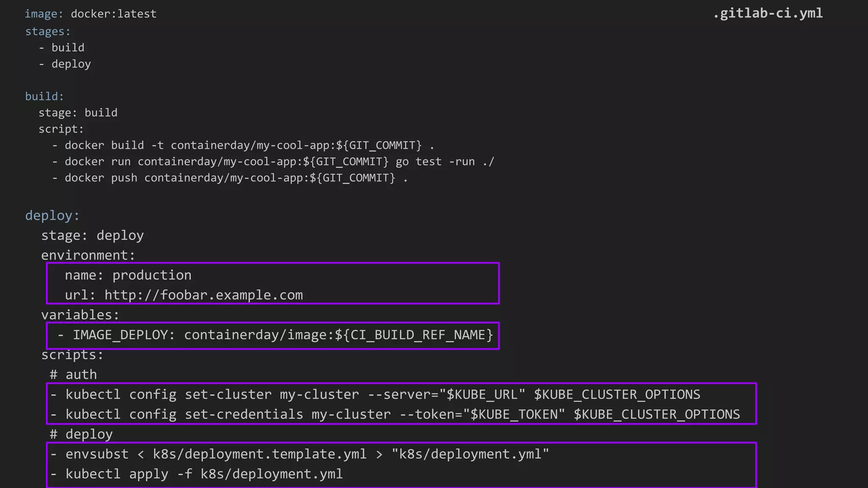Click the 'environment:' key
The width and height of the screenshot is (868, 488).
coord(88,255)
